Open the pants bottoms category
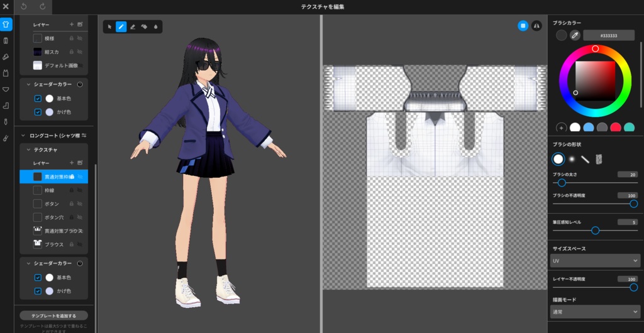 pos(6,41)
